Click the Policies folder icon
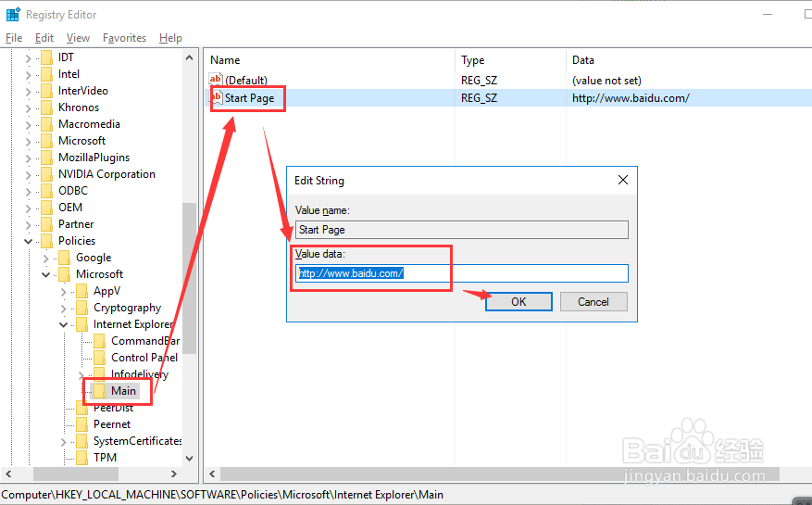The image size is (812, 505). (46, 241)
